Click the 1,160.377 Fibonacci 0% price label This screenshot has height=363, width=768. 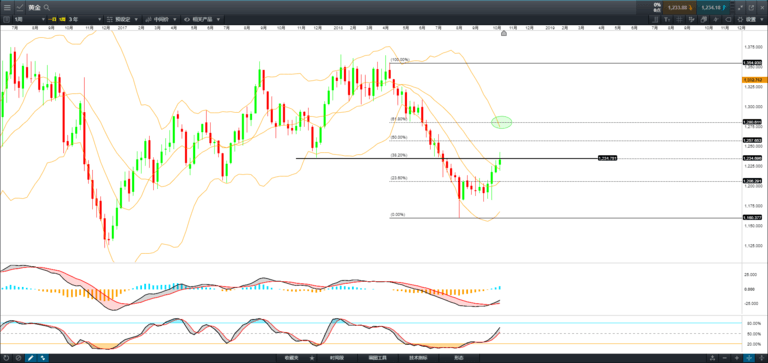coord(752,218)
